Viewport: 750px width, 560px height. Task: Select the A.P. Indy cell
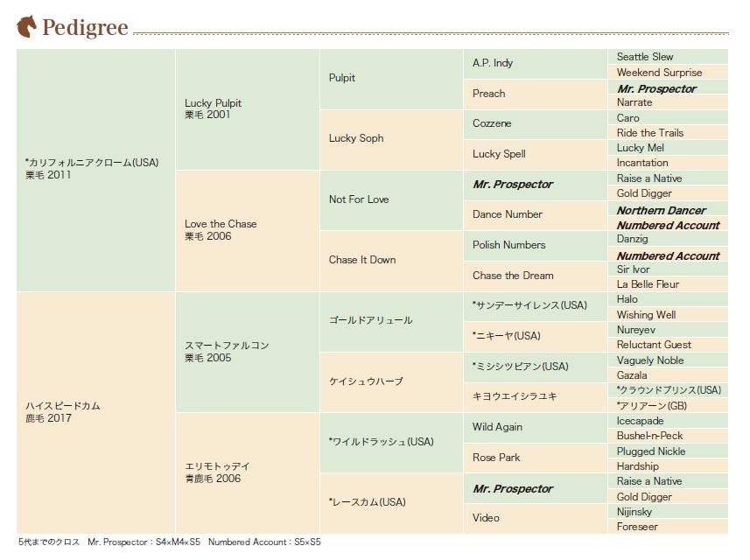point(536,64)
